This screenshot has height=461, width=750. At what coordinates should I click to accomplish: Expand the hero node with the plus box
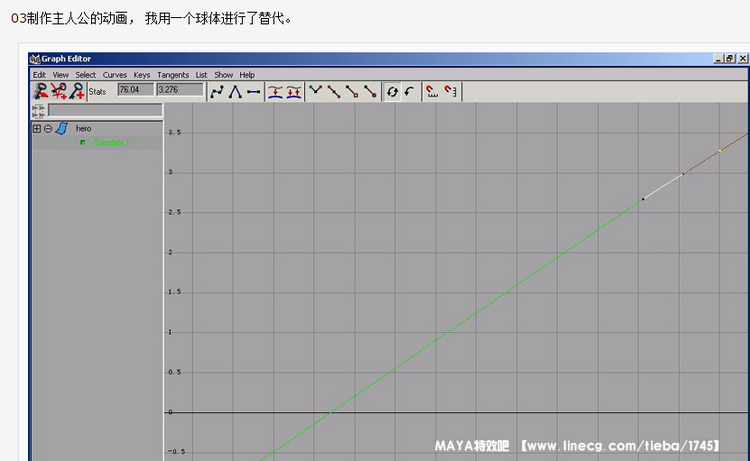pos(37,129)
